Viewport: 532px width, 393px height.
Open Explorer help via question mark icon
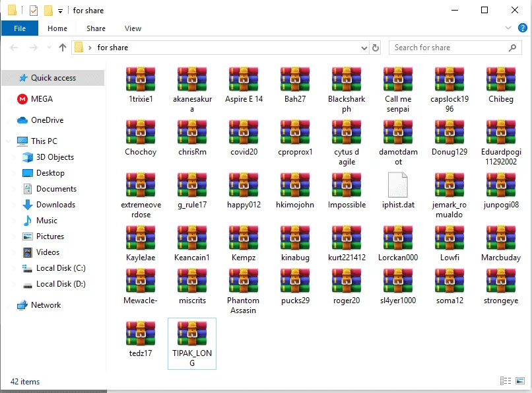(523, 28)
